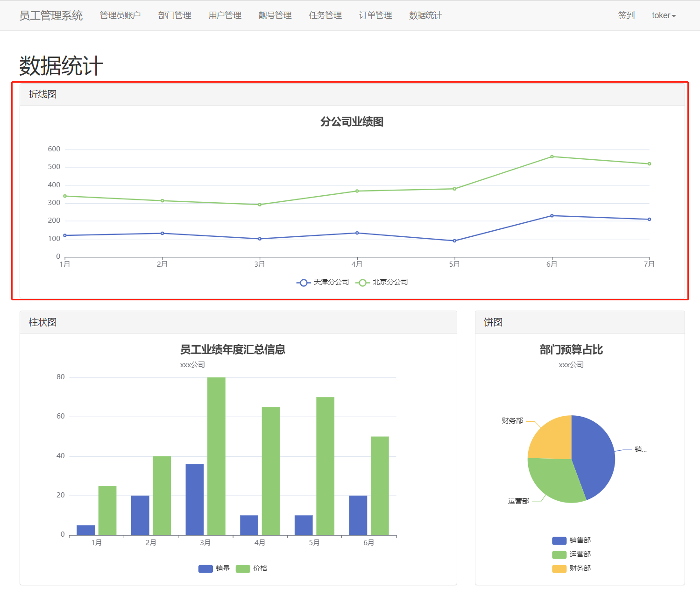Screen dimensions: 700x596
Task: Toggle 北京分公司 legend in line chart
Action: click(382, 282)
